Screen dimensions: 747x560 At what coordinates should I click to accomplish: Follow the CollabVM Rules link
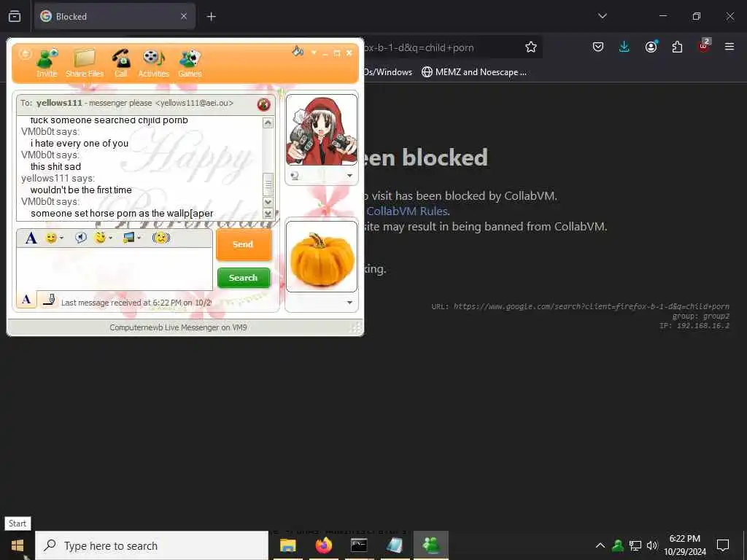[407, 211]
